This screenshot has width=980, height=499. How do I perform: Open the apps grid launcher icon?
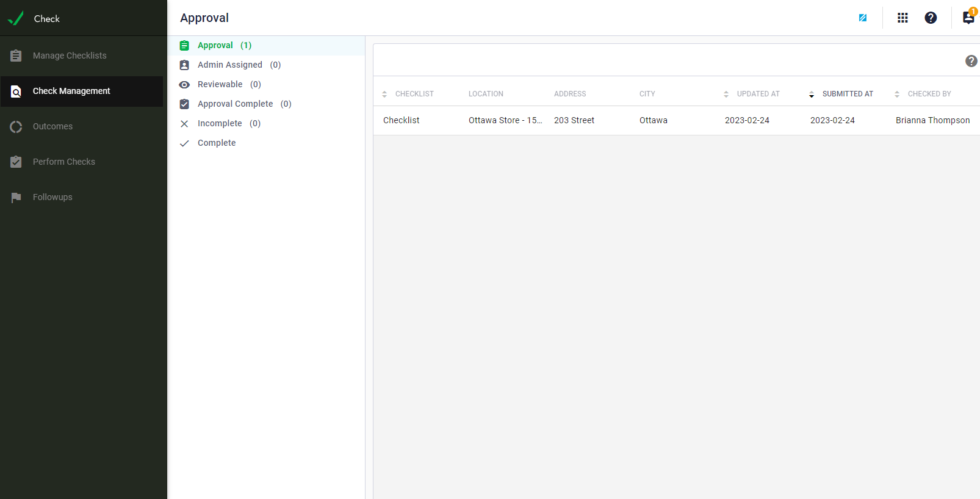(903, 18)
